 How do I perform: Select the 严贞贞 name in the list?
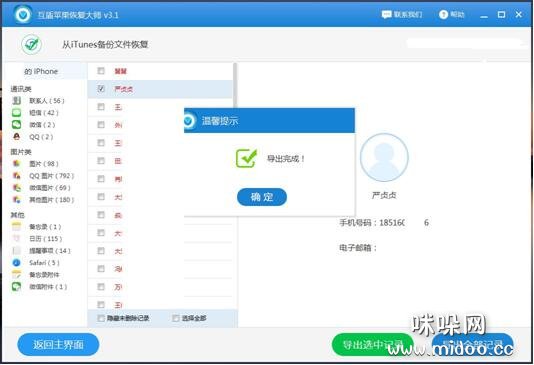124,89
